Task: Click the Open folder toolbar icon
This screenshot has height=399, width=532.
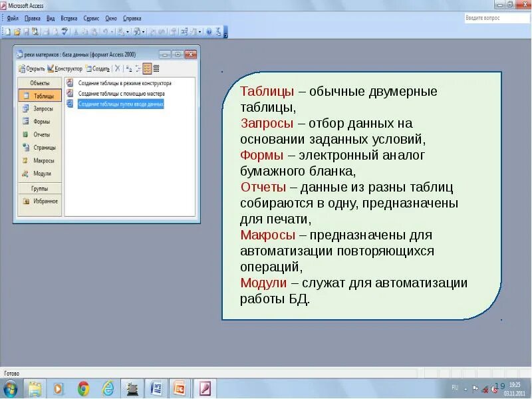Action: click(17, 32)
